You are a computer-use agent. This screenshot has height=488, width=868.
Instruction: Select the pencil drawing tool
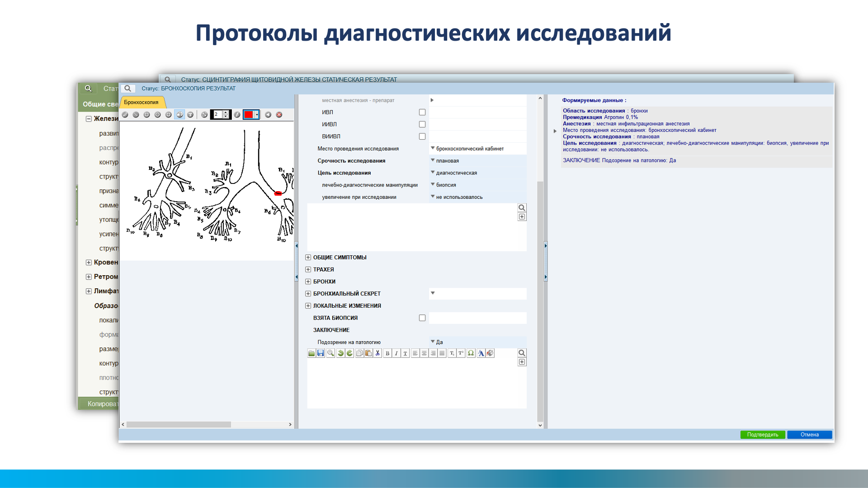125,115
